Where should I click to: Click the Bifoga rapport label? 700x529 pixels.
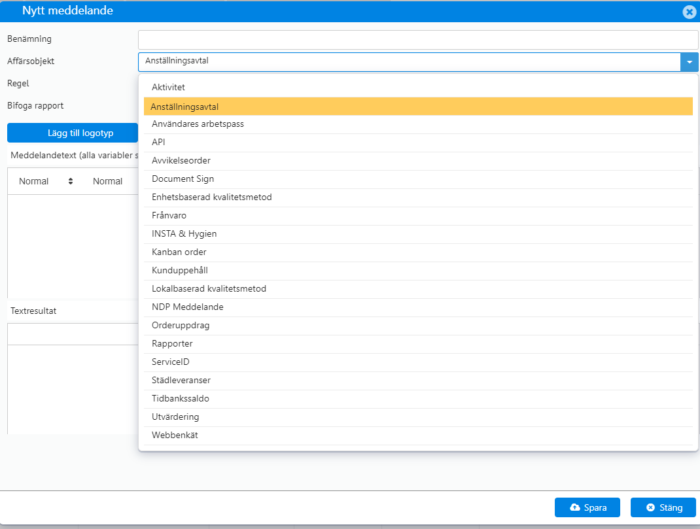click(x=35, y=106)
